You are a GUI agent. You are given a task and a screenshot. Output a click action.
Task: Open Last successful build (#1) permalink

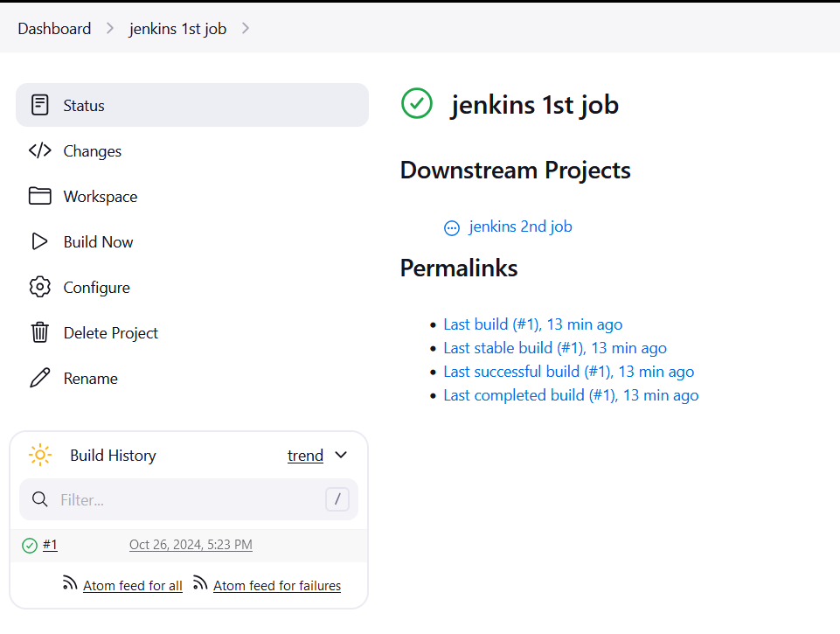(x=568, y=372)
